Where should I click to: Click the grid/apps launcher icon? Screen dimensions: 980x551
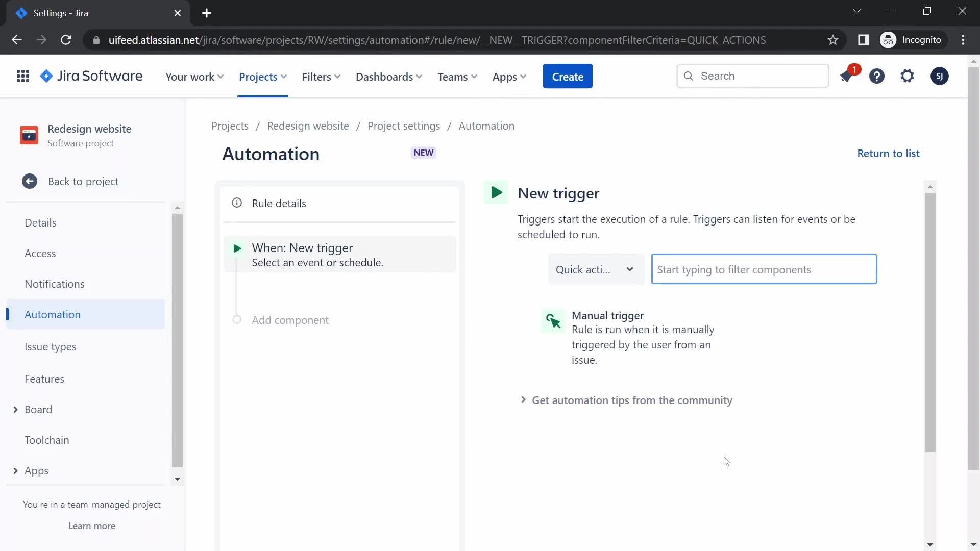(x=23, y=77)
